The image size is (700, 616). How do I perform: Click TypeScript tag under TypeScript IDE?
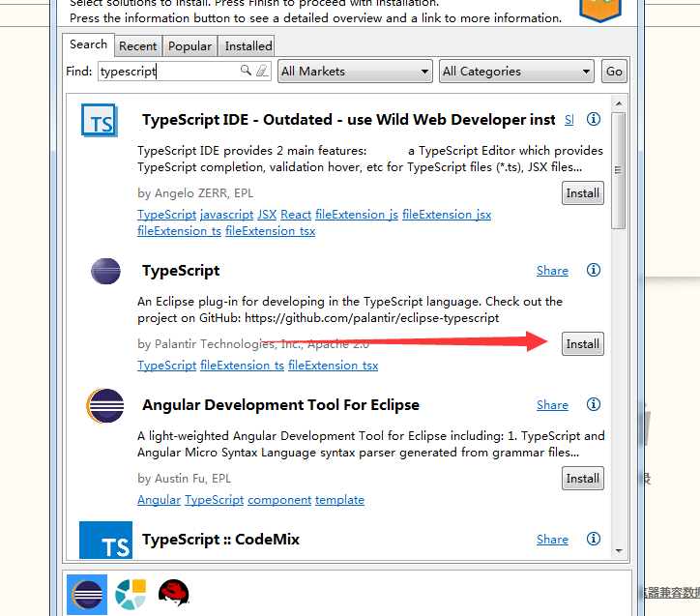[x=167, y=215]
